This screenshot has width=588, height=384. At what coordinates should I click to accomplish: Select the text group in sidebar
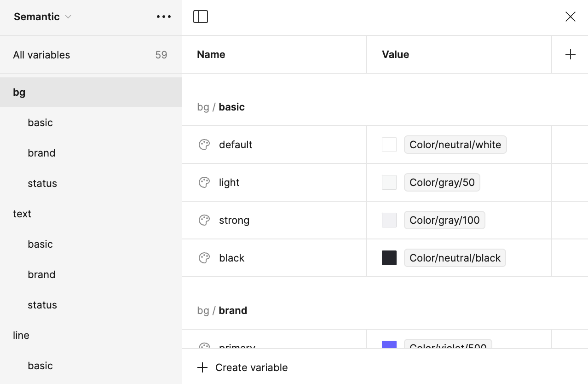(x=22, y=214)
